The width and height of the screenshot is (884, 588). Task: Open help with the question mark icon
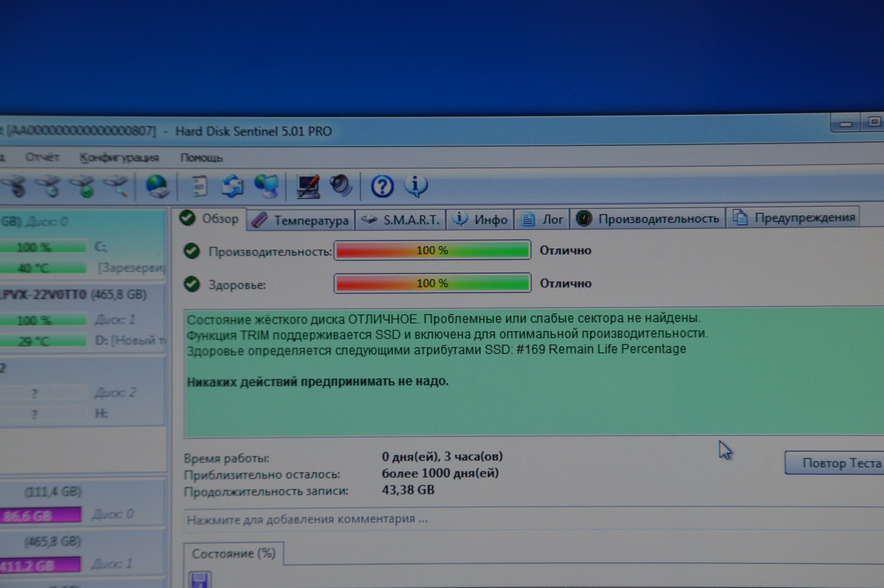pyautogui.click(x=382, y=186)
